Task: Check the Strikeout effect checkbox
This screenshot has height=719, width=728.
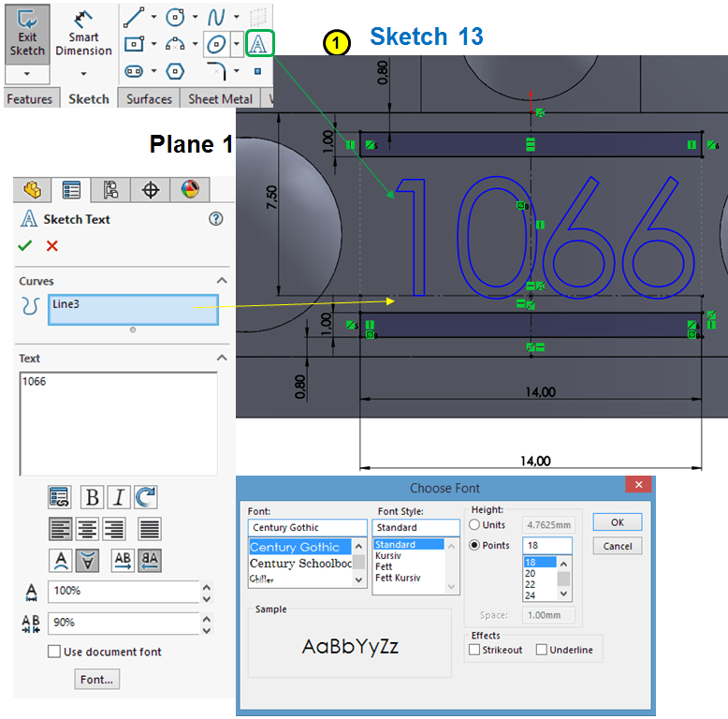Action: 474,650
